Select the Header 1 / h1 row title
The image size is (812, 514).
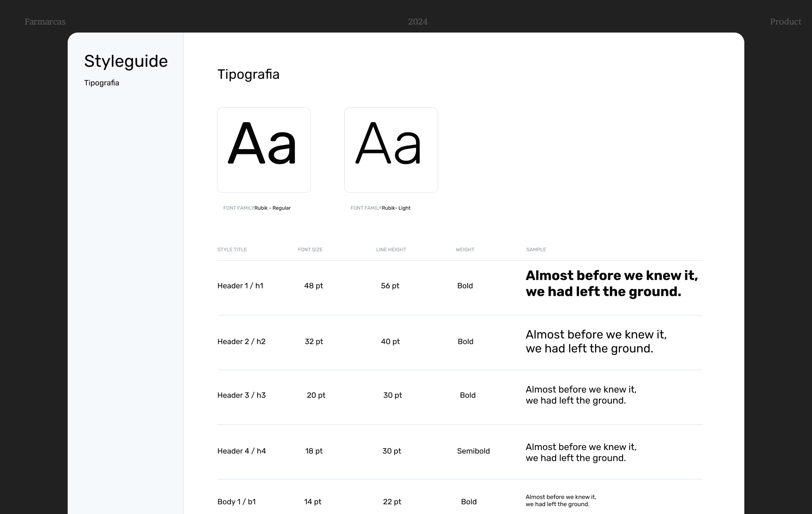coord(240,286)
